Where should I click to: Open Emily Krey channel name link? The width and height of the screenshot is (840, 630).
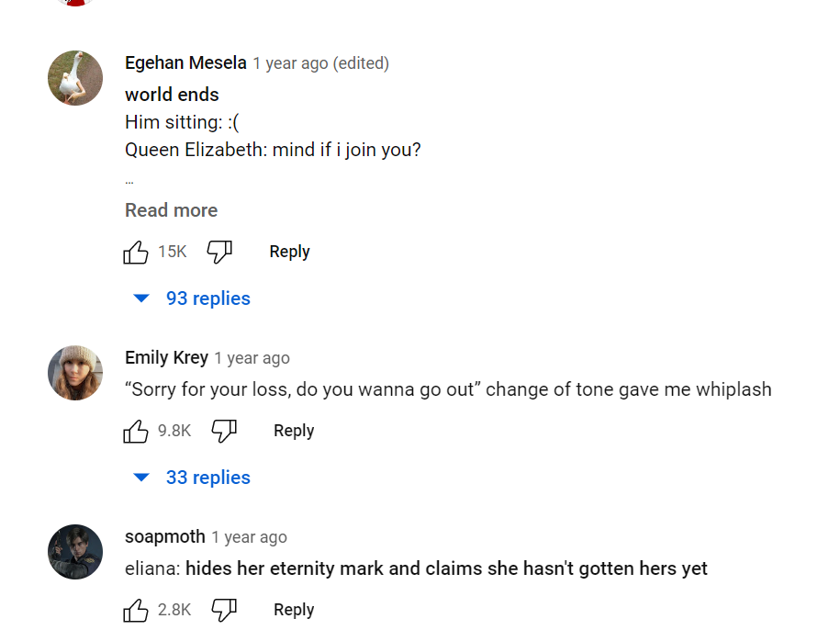166,357
